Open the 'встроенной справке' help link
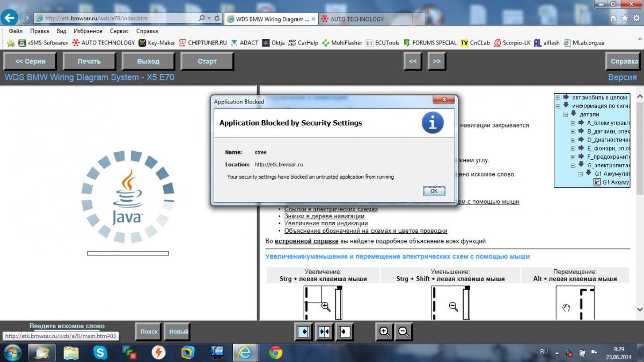The image size is (644, 362). point(306,241)
